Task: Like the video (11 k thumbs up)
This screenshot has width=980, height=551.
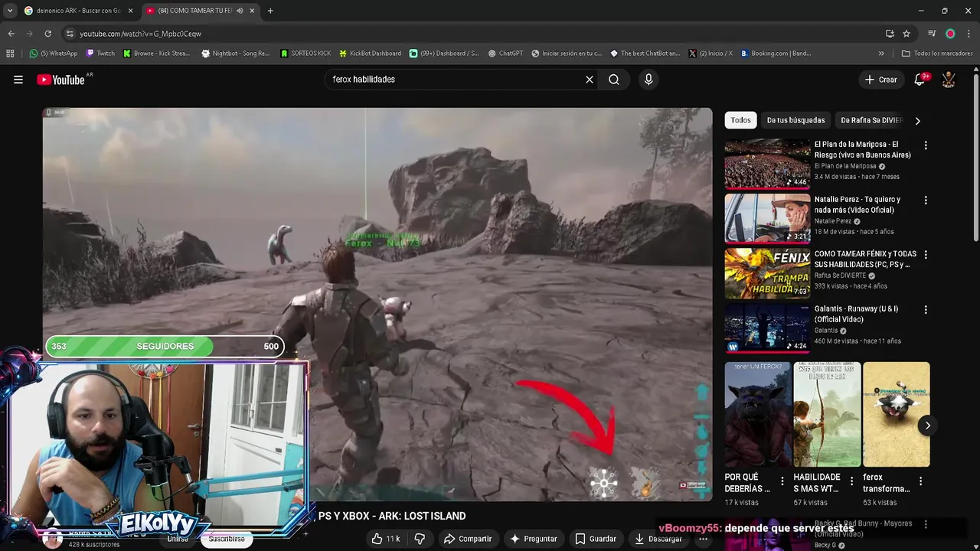Action: click(387, 539)
